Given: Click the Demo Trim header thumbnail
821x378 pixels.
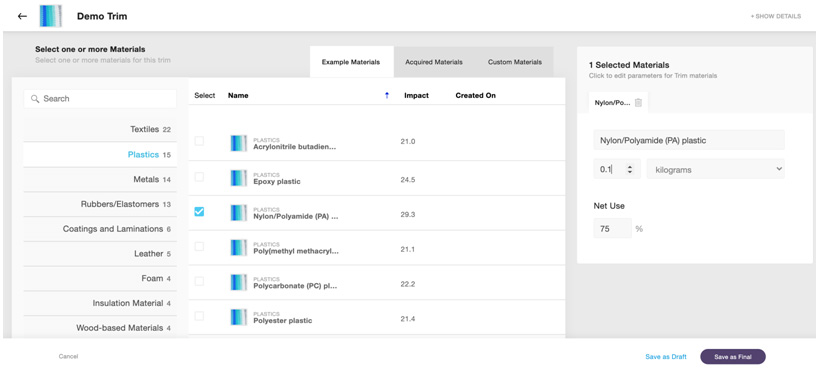Looking at the screenshot, I should coord(51,16).
